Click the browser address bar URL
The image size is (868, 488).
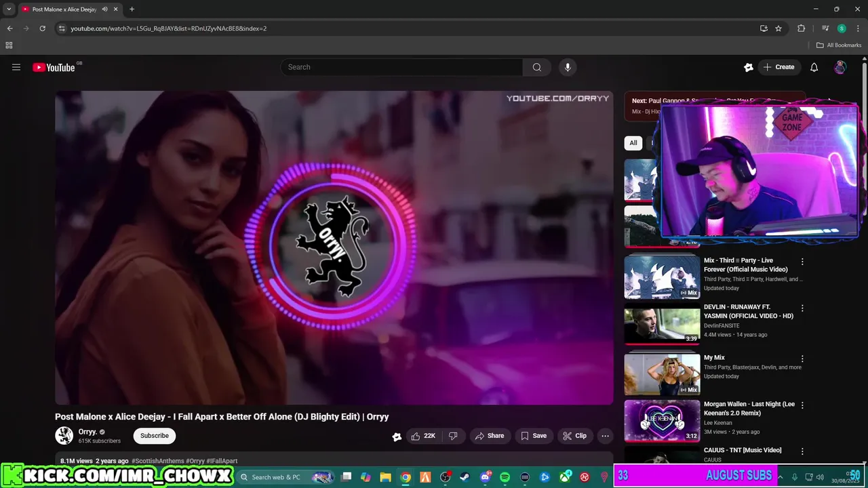[x=169, y=28]
